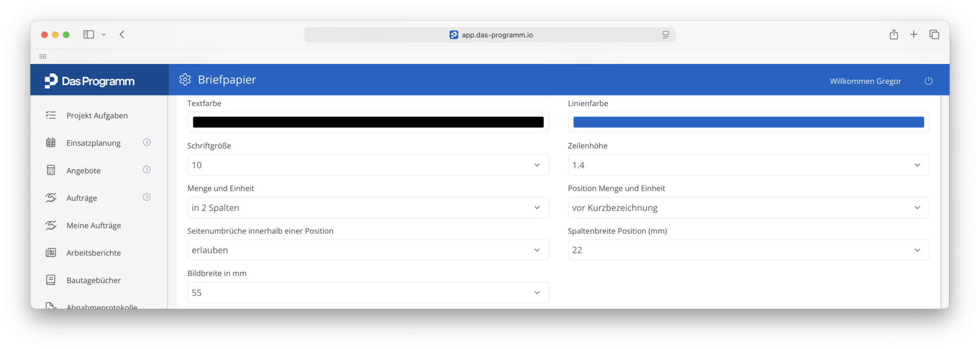Pick the blue Linienfarbe color swatch
This screenshot has width=980, height=349.
[748, 122]
